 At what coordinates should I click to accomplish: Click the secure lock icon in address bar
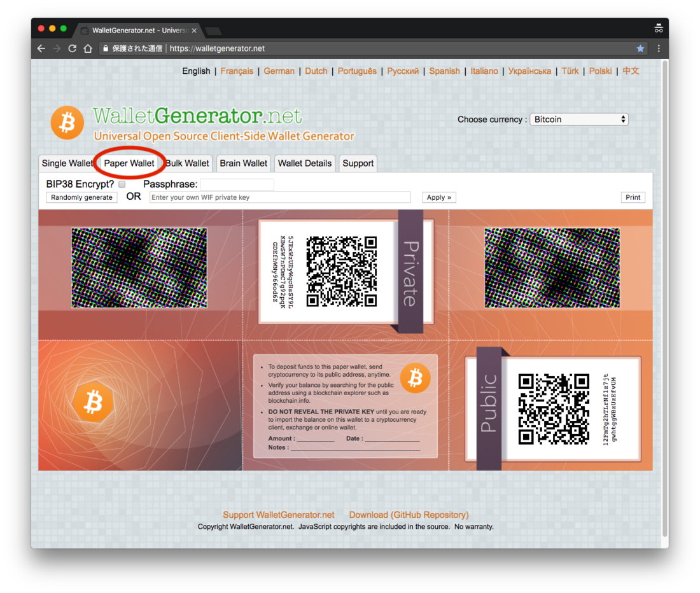[106, 48]
